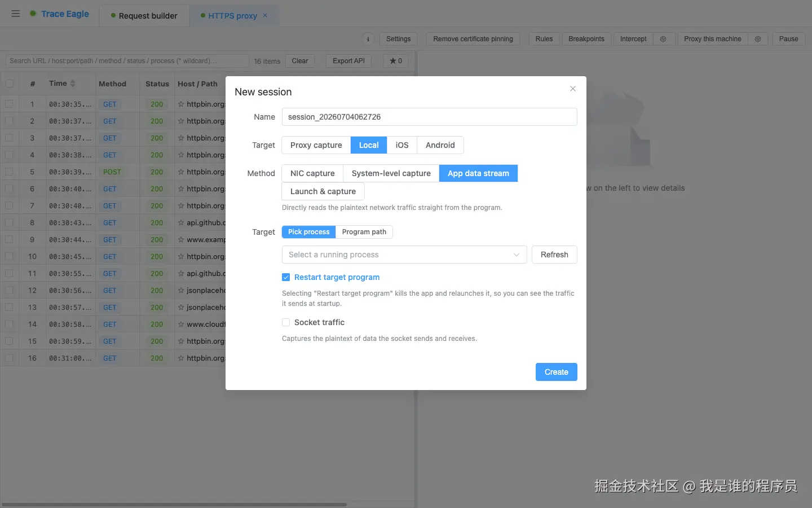
Task: Select the Android target option
Action: pos(440,145)
